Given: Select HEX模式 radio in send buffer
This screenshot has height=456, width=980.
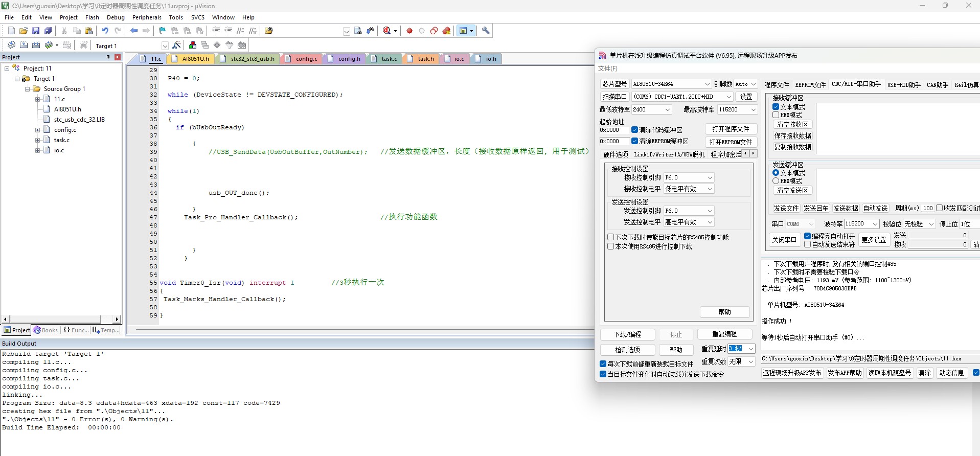Looking at the screenshot, I should (x=776, y=181).
